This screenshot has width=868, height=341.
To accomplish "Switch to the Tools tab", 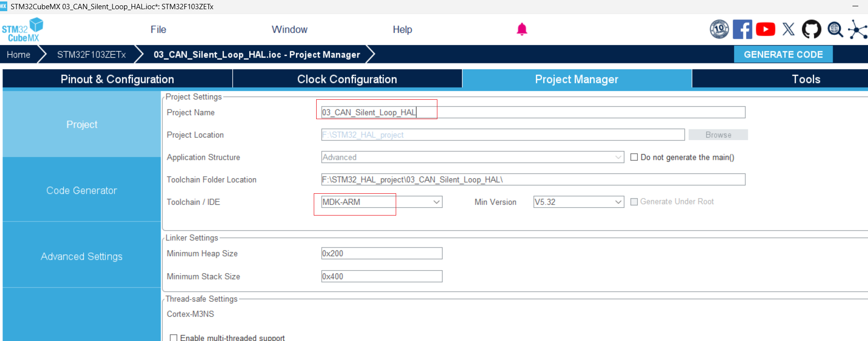I will pos(806,79).
